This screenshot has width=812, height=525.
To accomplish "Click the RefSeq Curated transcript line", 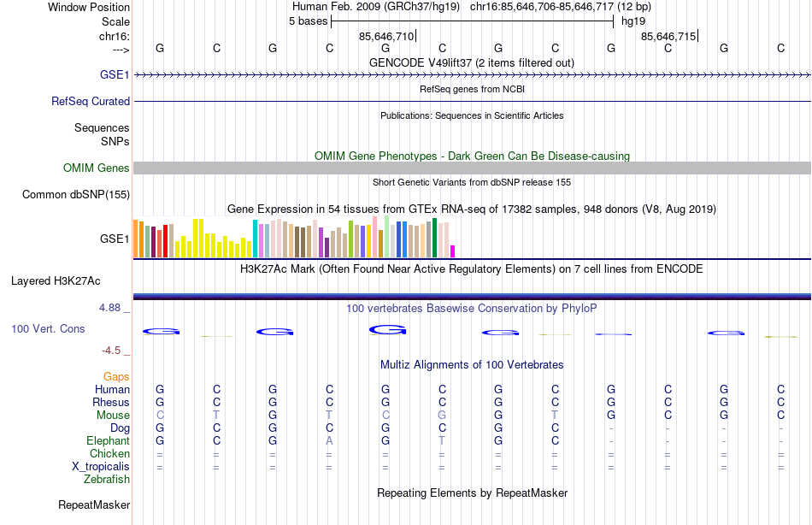I will coord(473,101).
